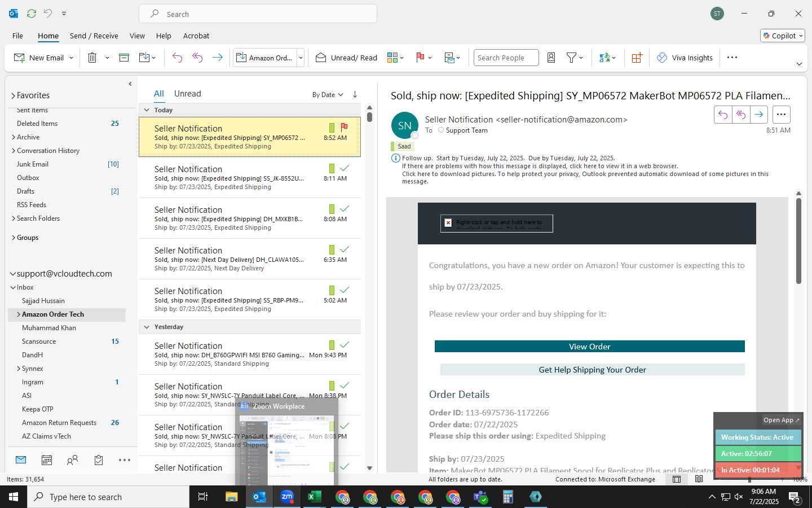Open the By Date sort dropdown
Viewport: 812px width, 508px height.
pos(328,95)
